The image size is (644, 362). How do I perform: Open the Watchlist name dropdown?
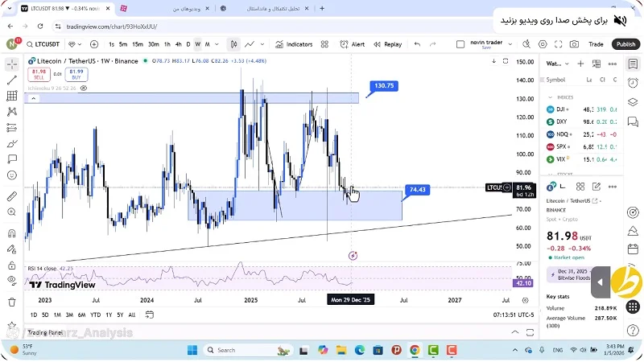pyautogui.click(x=558, y=63)
